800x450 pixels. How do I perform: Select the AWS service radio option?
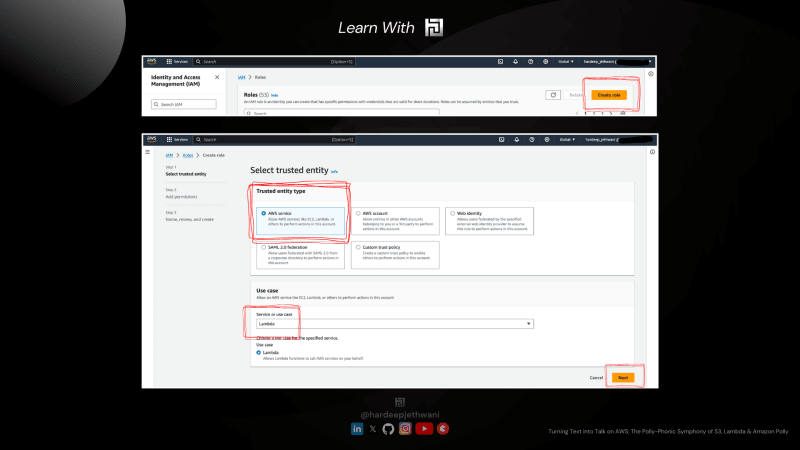point(264,213)
